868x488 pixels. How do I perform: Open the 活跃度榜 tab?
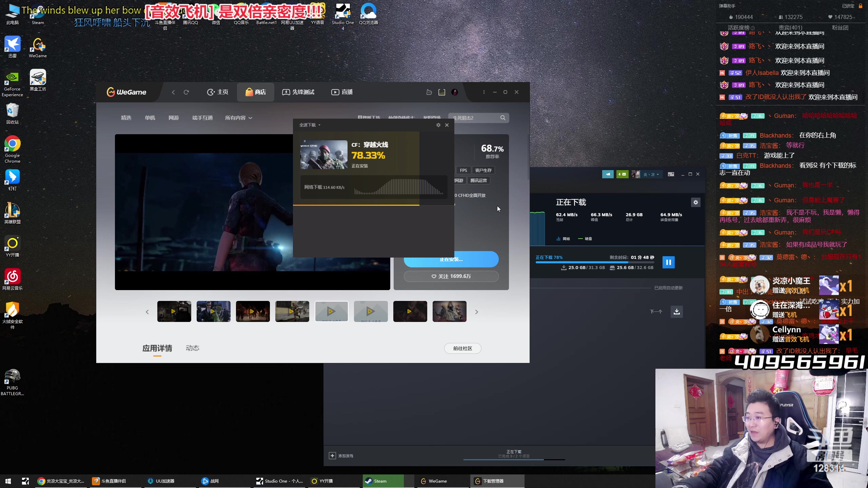[x=741, y=28]
